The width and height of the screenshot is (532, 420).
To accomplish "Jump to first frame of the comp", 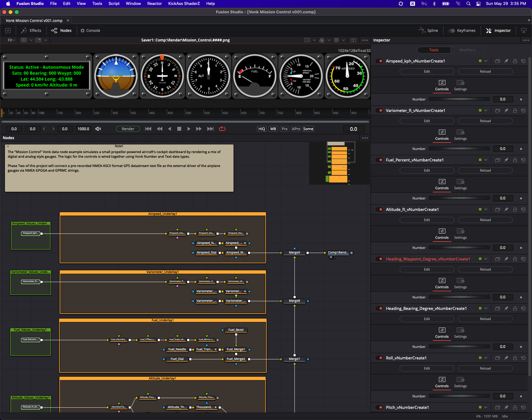I will tap(148, 129).
